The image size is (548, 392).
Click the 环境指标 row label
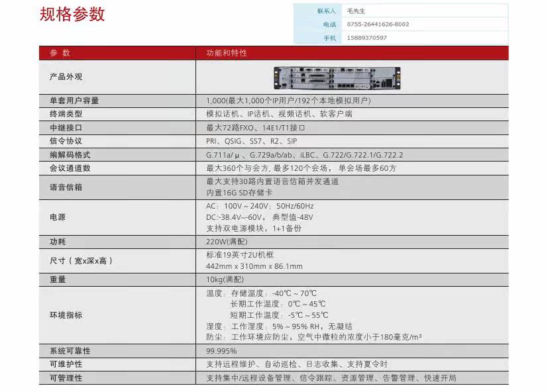(x=66, y=315)
